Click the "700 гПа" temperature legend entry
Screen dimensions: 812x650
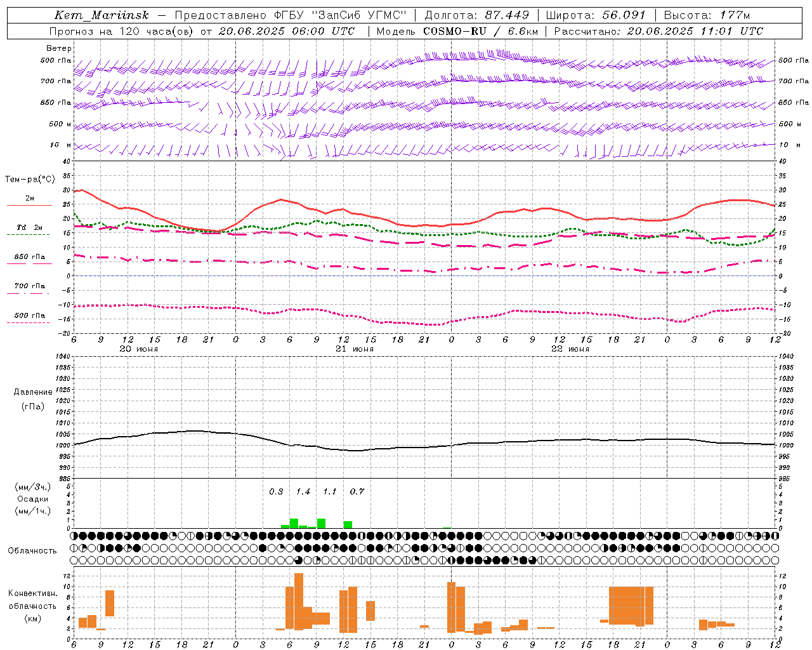pyautogui.click(x=30, y=286)
